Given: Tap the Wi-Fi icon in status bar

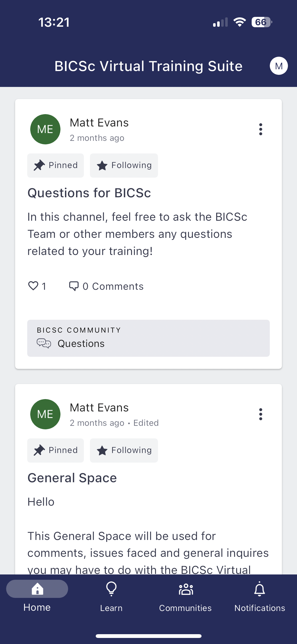Looking at the screenshot, I should (x=240, y=22).
